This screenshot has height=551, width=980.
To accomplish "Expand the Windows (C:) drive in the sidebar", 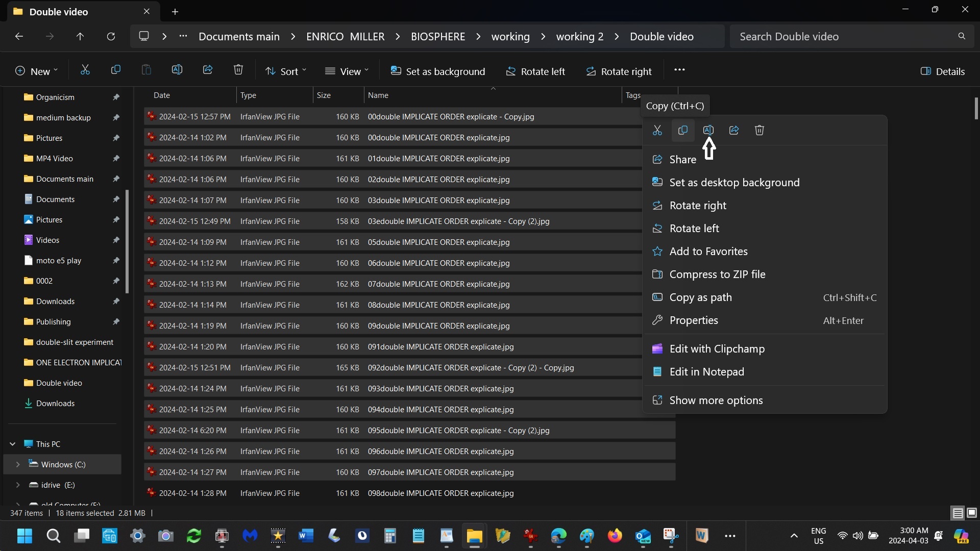I will tap(18, 464).
